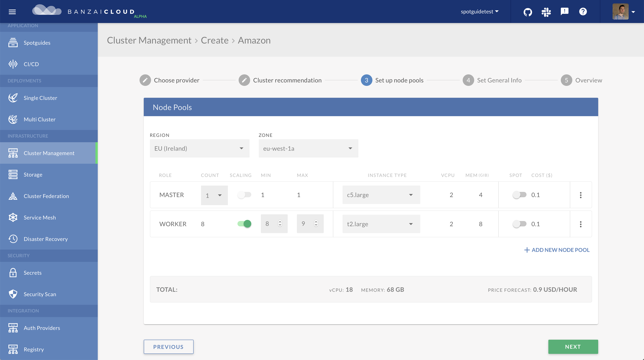Click the Storage sidebar icon
The width and height of the screenshot is (644, 360).
click(x=13, y=174)
